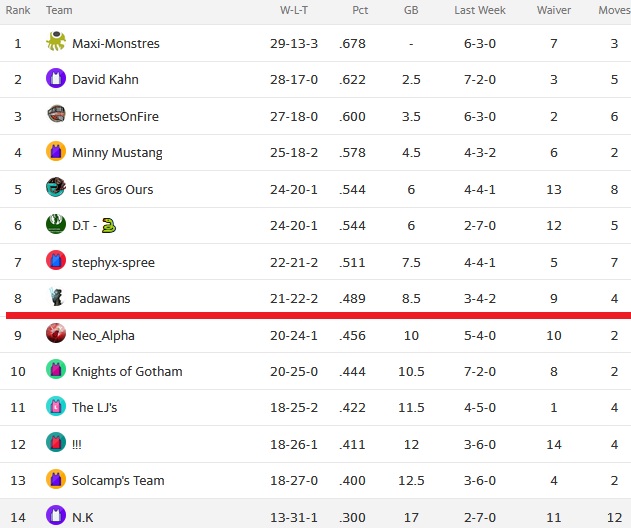Open the HornetsOnFire team link

pyautogui.click(x=115, y=116)
